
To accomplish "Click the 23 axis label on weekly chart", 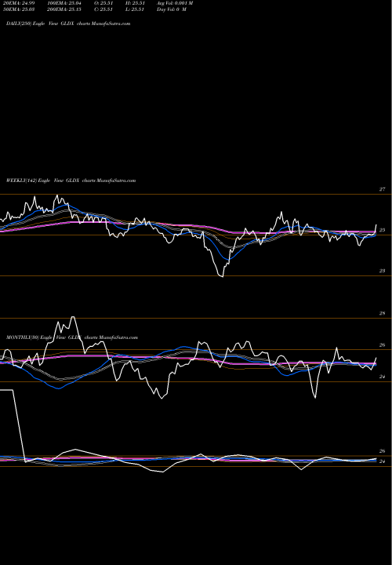I will click(x=383, y=271).
